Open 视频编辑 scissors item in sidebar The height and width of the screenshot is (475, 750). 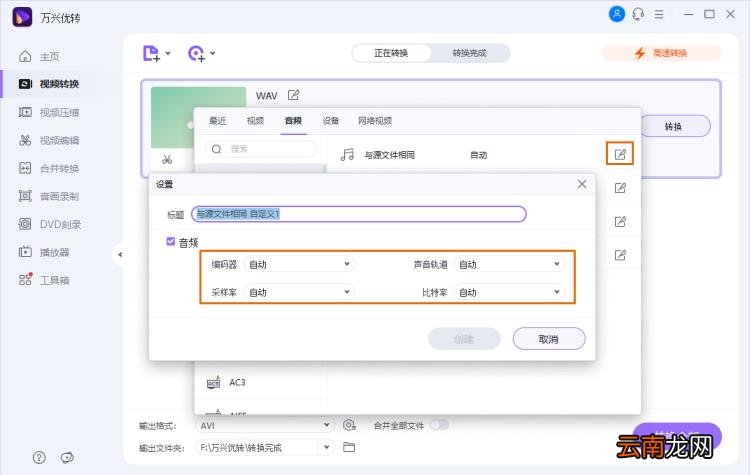pyautogui.click(x=49, y=140)
